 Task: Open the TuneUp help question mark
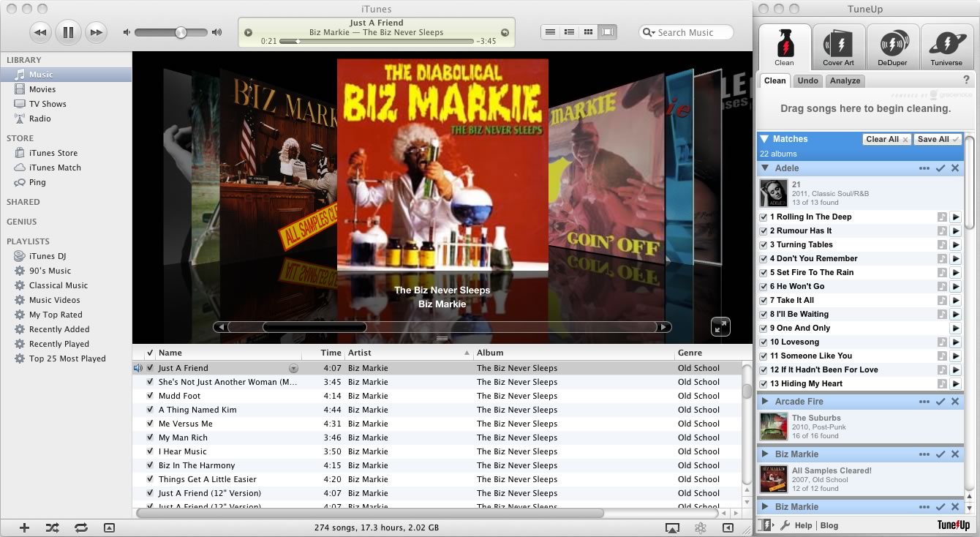[966, 80]
